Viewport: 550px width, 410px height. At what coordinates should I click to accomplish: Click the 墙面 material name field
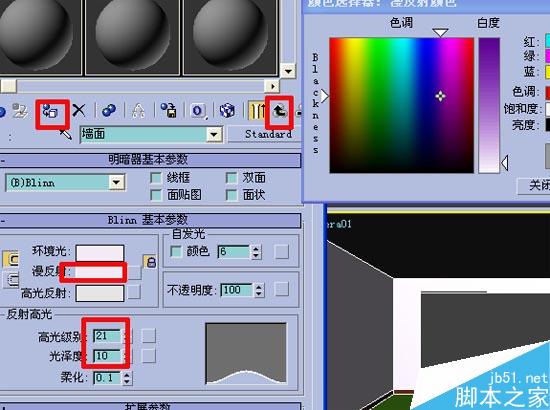click(144, 134)
